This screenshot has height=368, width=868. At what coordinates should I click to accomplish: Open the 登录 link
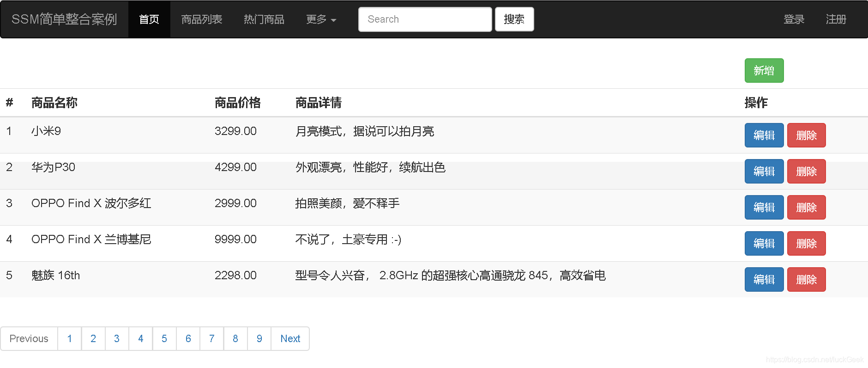pos(794,19)
